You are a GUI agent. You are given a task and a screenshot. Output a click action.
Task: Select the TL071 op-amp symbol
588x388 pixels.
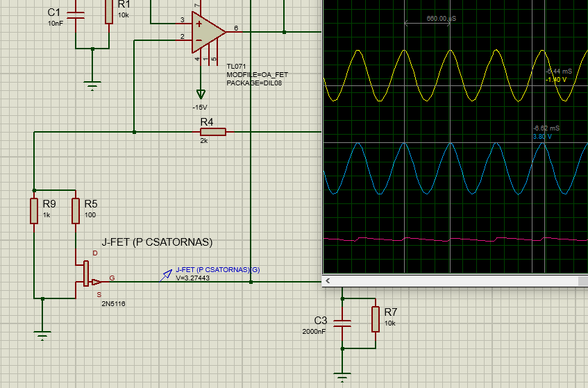tap(208, 32)
